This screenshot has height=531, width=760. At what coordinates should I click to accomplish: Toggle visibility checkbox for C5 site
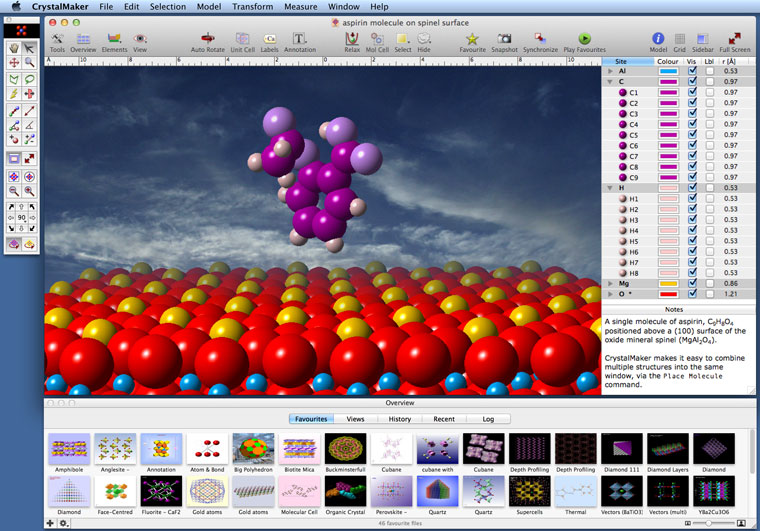click(692, 135)
